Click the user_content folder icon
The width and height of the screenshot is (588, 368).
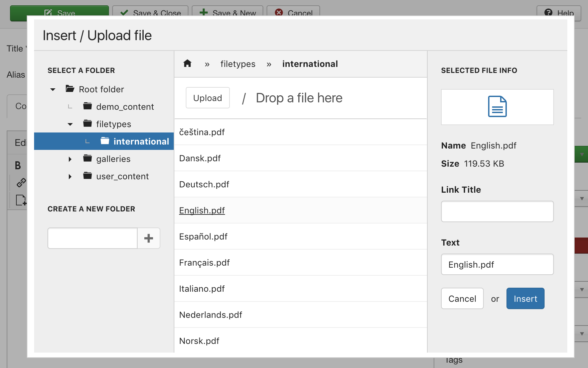coord(88,176)
